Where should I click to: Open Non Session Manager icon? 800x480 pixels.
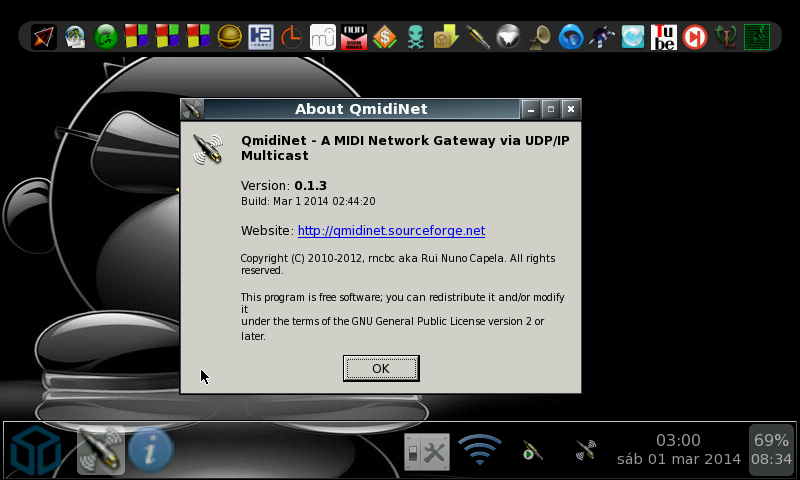pyautogui.click(x=354, y=37)
